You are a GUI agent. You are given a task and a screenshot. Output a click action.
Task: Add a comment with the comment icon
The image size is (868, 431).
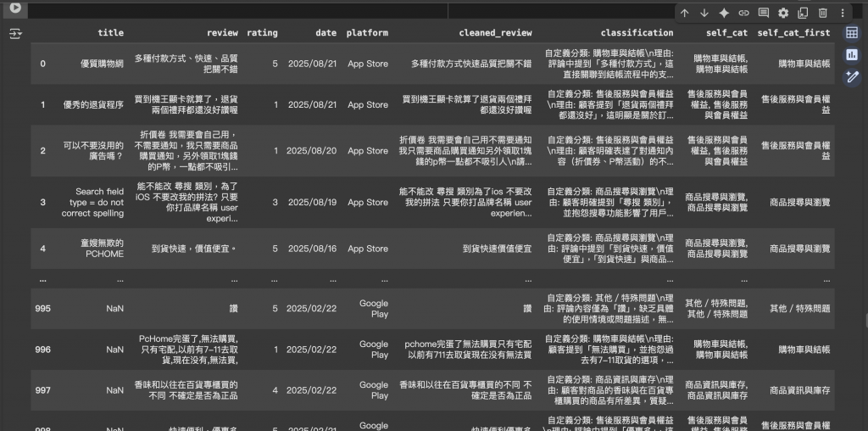[764, 13]
